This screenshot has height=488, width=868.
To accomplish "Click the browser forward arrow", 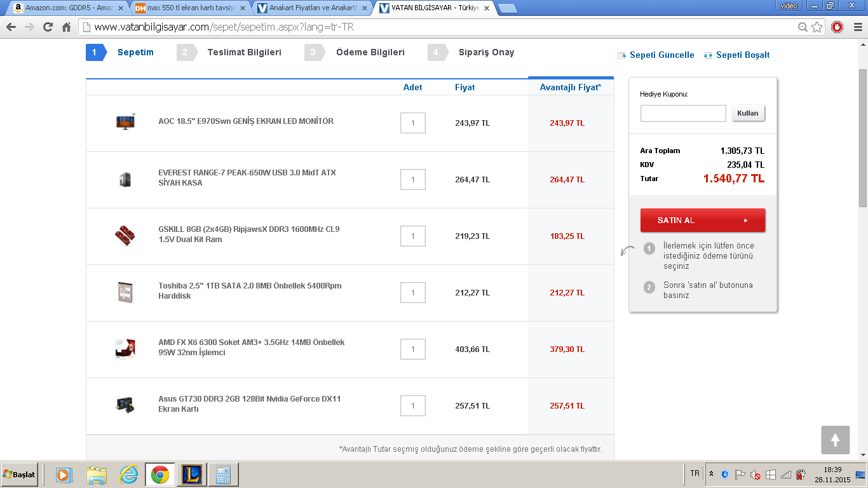I will click(29, 27).
